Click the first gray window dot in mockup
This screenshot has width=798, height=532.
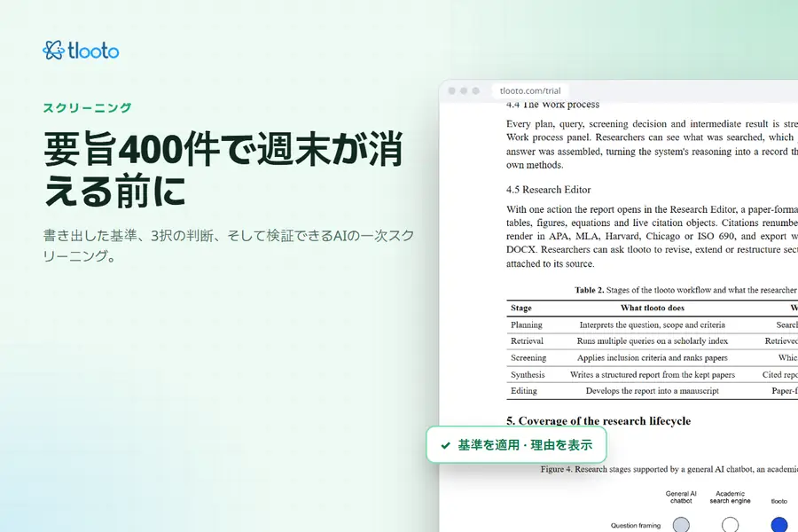451,90
